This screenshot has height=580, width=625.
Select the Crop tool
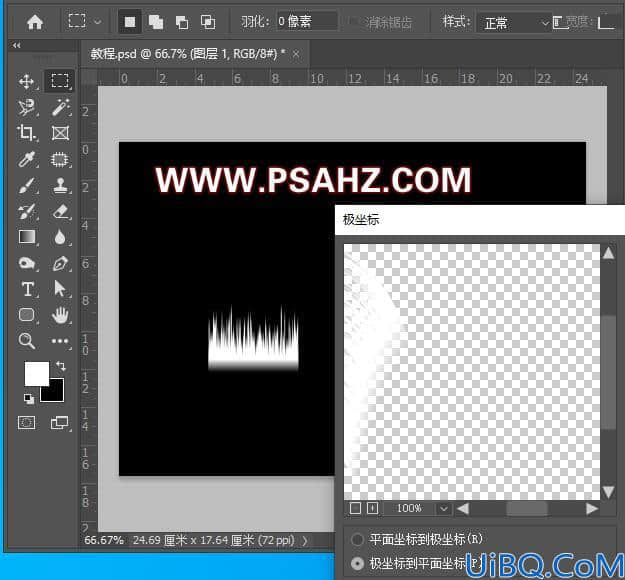point(26,133)
